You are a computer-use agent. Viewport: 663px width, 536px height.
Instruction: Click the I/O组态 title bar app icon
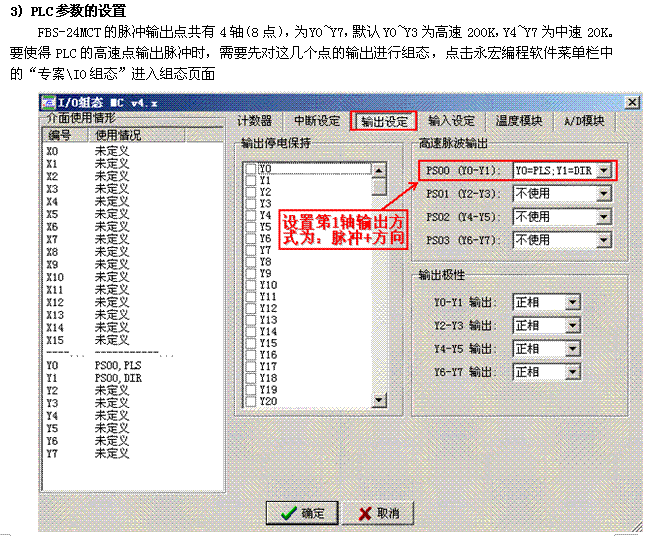pos(46,103)
